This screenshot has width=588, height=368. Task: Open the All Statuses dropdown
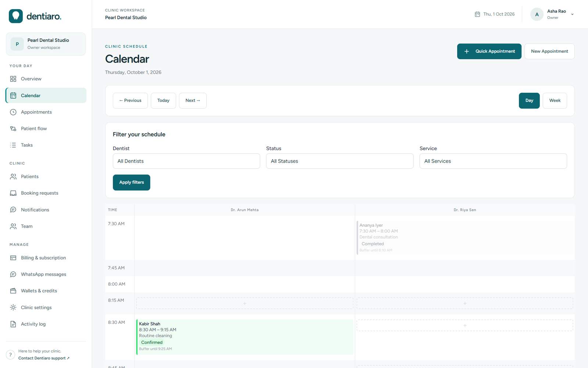340,161
